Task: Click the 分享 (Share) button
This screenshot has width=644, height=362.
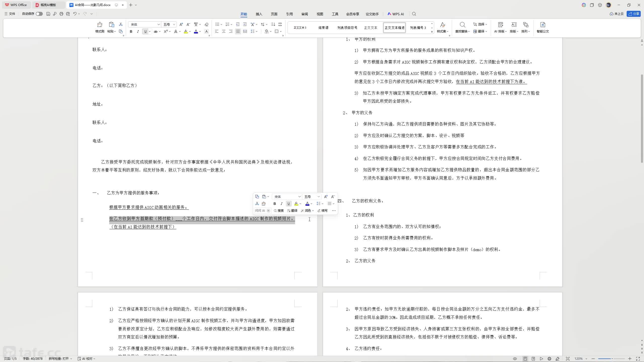Action: (x=633, y=14)
